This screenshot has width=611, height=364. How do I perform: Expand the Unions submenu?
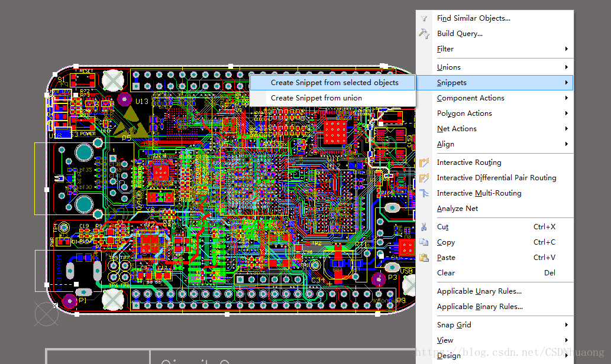448,67
